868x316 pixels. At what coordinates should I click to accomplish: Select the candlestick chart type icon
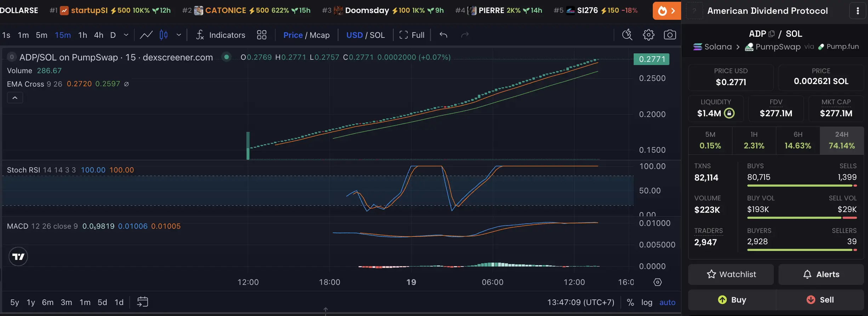[164, 35]
